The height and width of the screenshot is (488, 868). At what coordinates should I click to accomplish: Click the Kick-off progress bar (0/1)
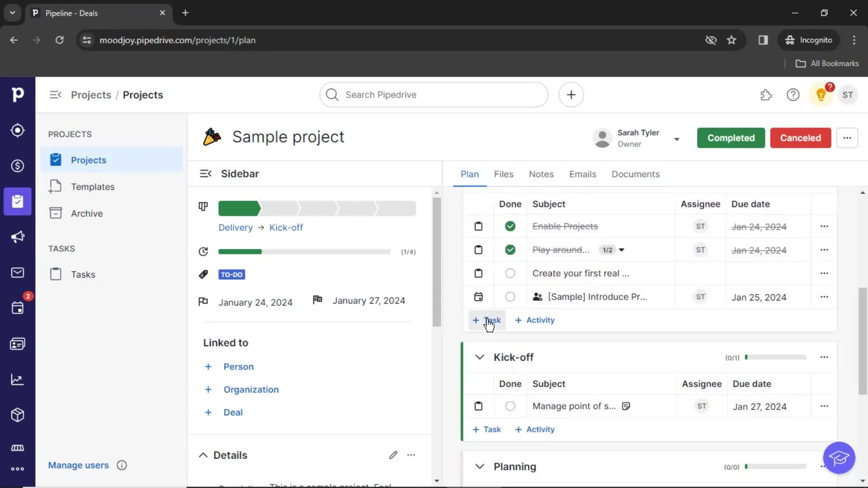click(775, 357)
